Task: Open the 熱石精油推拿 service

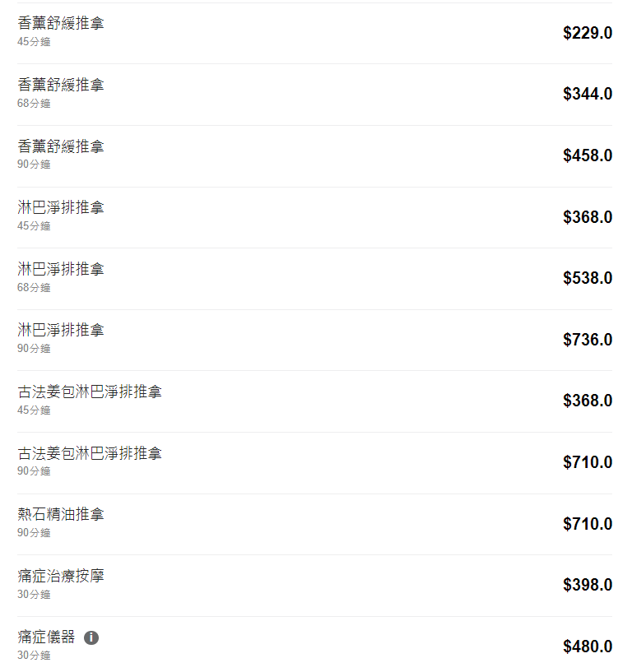Action: pos(61,515)
